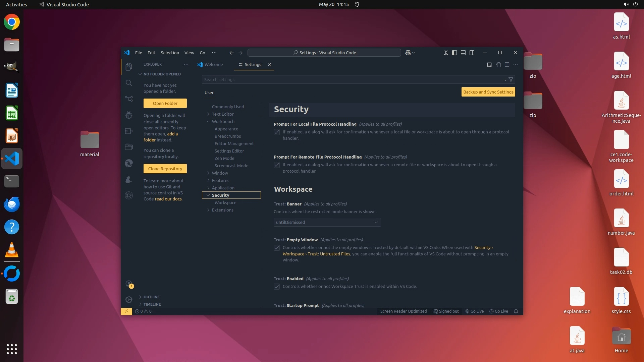Open the Manage gear icon
The height and width of the screenshot is (362, 644).
[129, 300]
